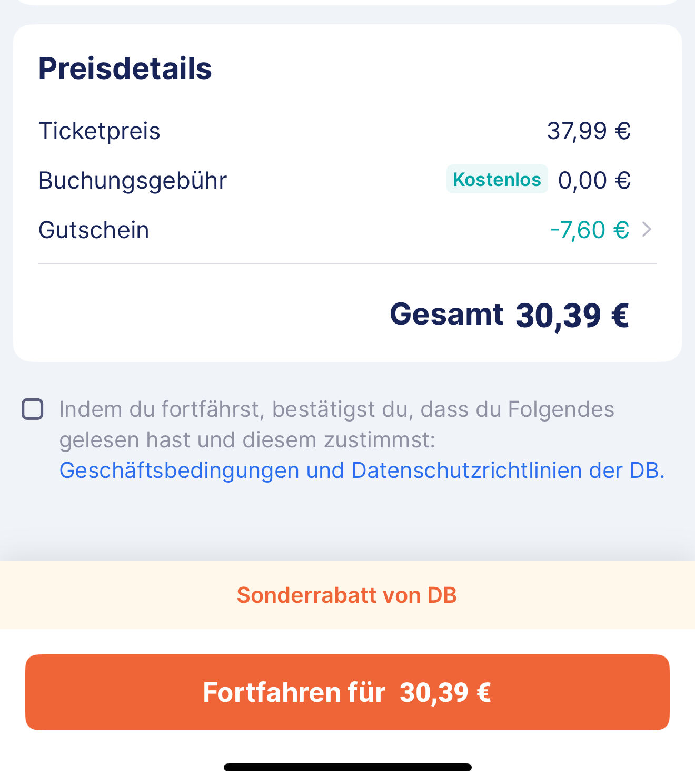695x784 pixels.
Task: Tap the 'Indem du fortfährst' consent text
Action: tap(337, 409)
